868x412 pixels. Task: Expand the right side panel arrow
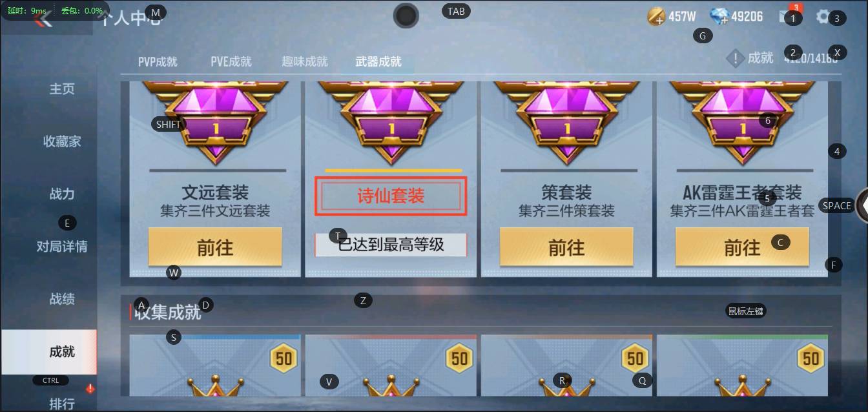[862, 206]
